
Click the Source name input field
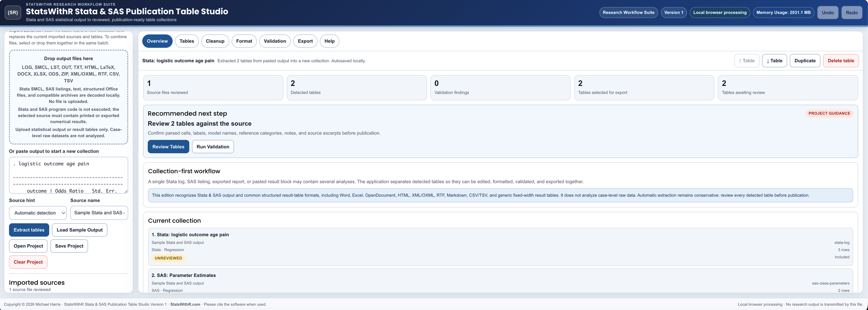[99, 213]
